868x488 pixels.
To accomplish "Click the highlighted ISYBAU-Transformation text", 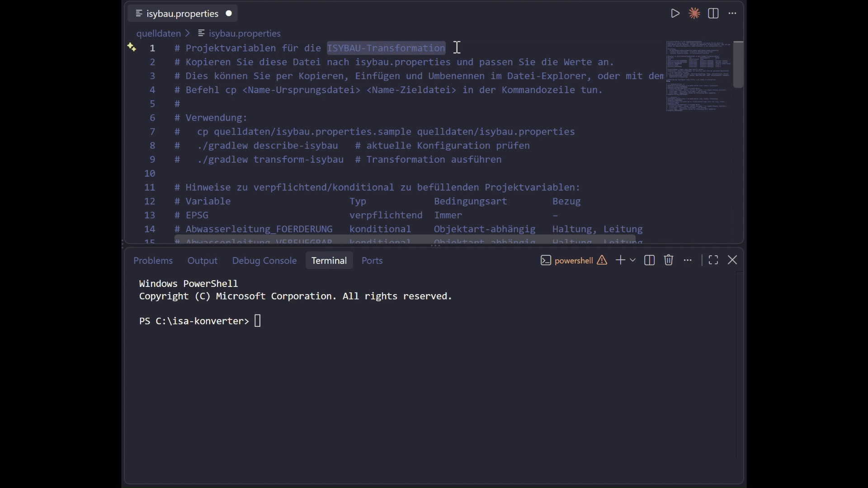I will (x=387, y=48).
